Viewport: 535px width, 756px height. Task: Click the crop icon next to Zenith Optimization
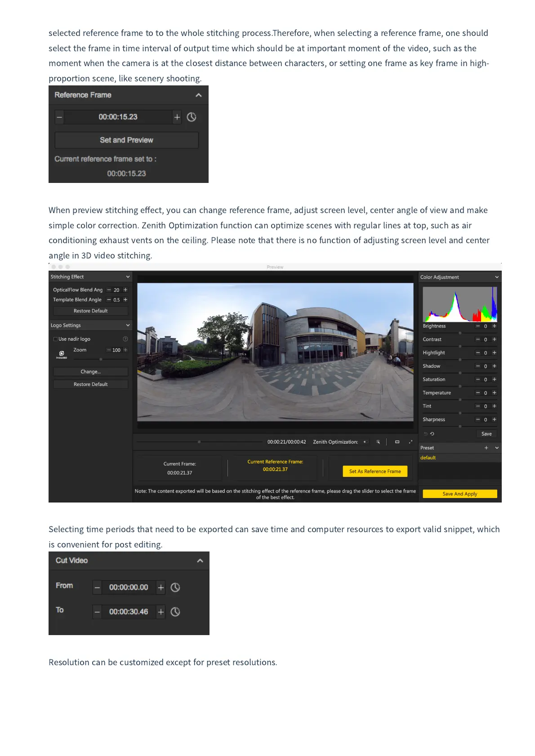(x=378, y=442)
